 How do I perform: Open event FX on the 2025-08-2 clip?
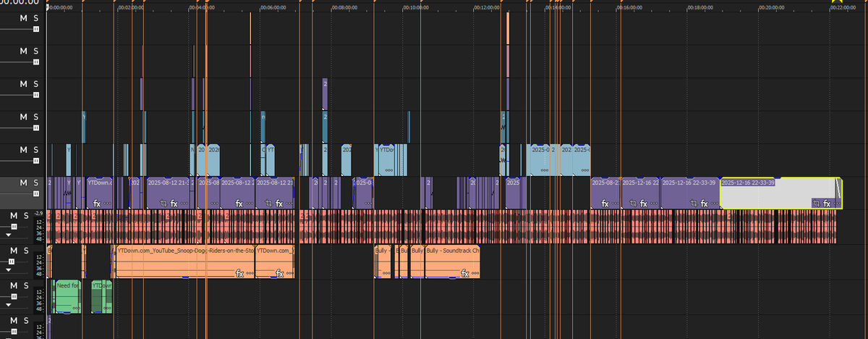click(x=606, y=204)
